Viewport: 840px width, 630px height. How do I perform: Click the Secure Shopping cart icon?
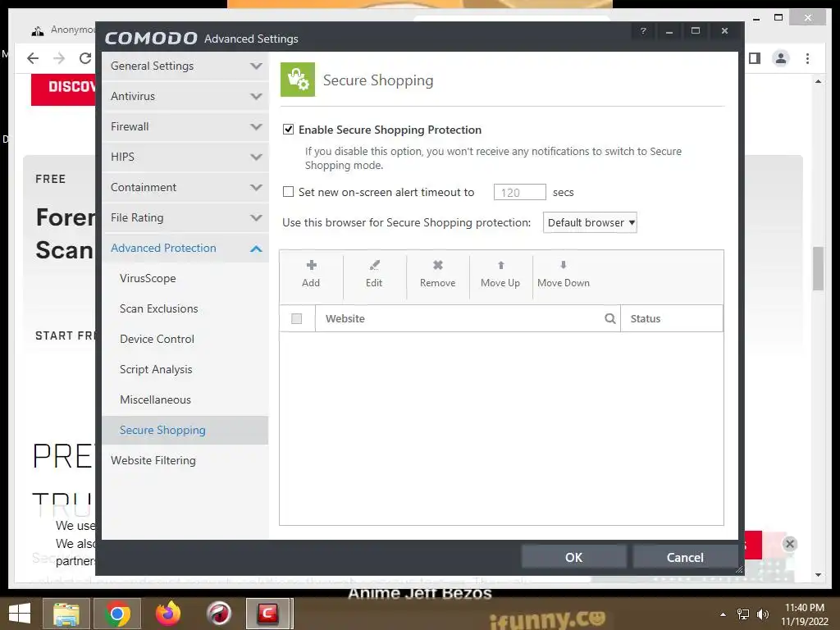click(x=298, y=80)
